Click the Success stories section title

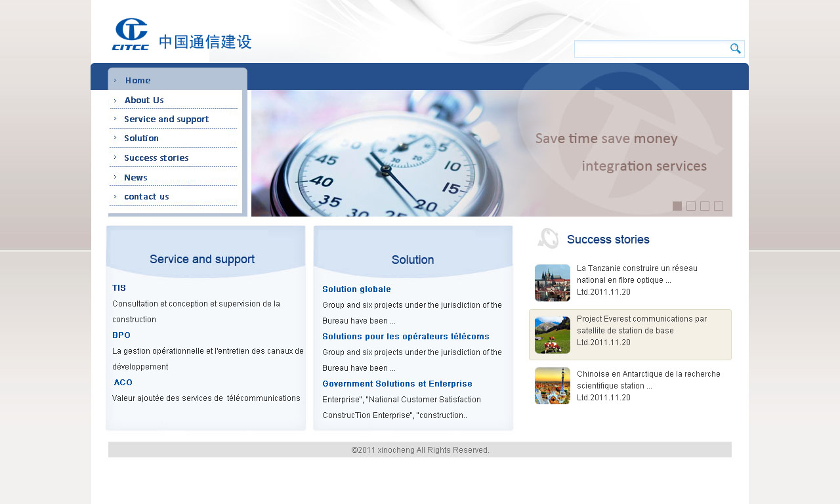(x=608, y=240)
